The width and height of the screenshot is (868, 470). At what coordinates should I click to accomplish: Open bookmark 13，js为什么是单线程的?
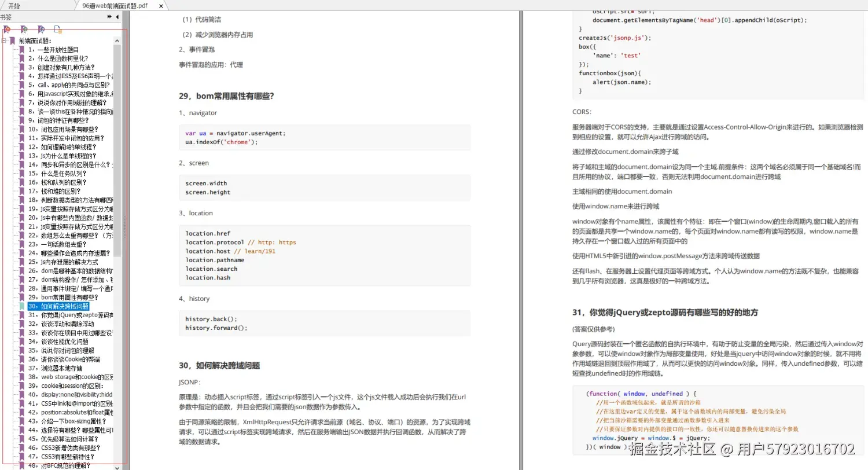62,156
